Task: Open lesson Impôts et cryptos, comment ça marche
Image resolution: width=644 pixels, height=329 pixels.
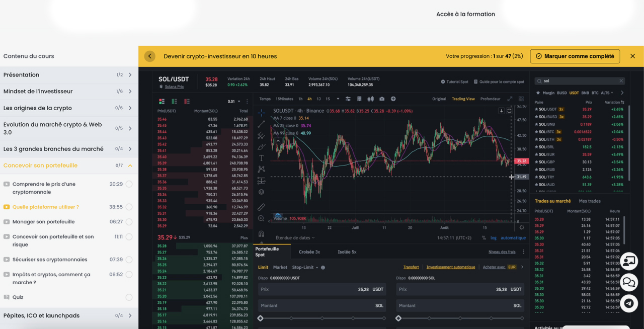Action: tap(51, 278)
